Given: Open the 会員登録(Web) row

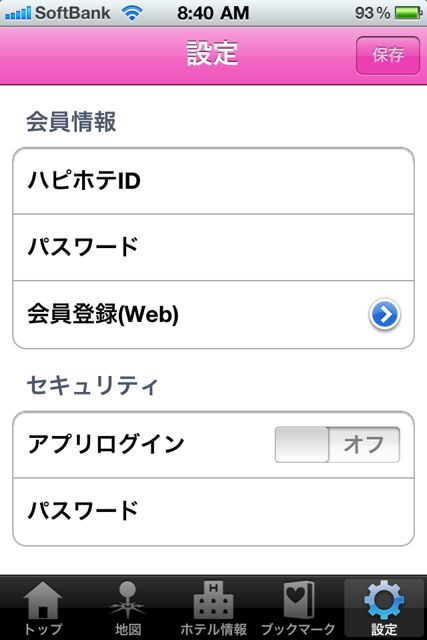Looking at the screenshot, I should tap(214, 315).
